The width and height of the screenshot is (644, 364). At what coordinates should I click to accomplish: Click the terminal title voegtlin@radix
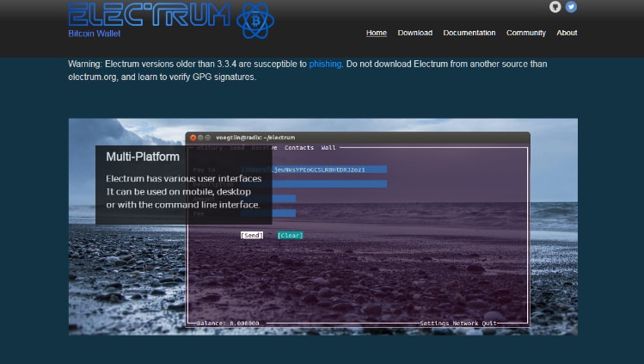point(255,138)
